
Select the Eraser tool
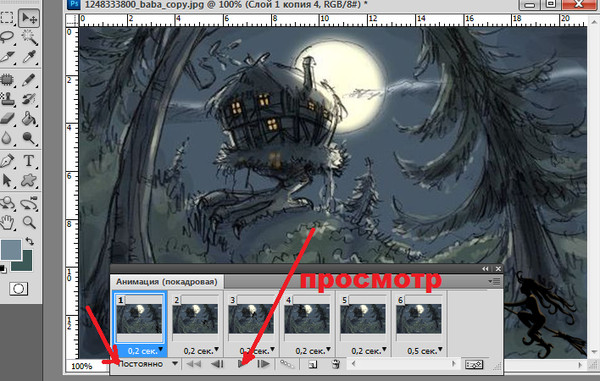[7, 119]
